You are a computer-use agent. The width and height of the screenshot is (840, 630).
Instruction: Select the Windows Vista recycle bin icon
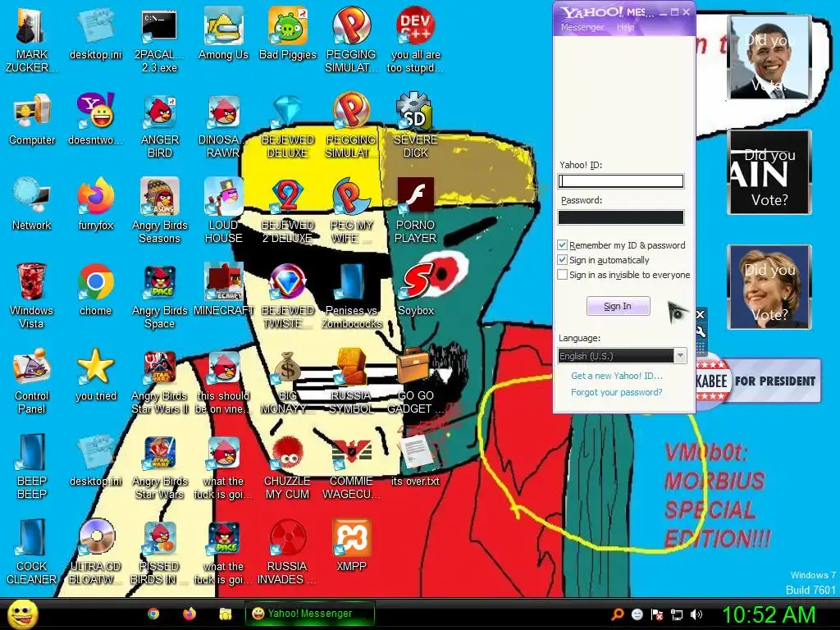click(32, 295)
